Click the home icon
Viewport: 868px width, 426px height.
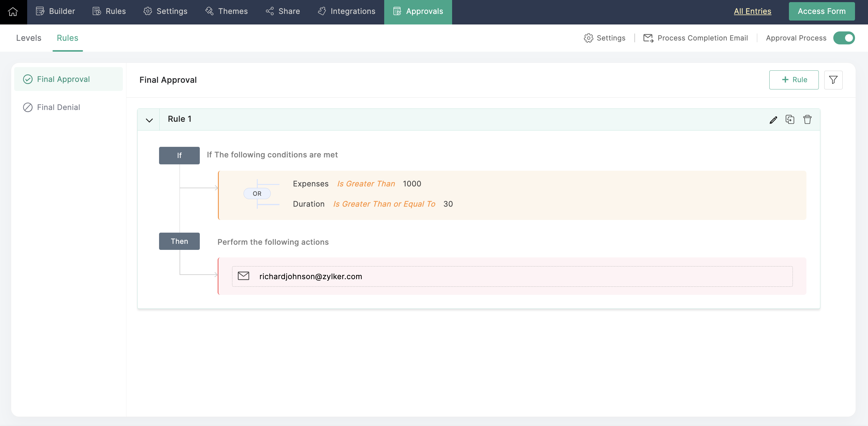coord(13,11)
